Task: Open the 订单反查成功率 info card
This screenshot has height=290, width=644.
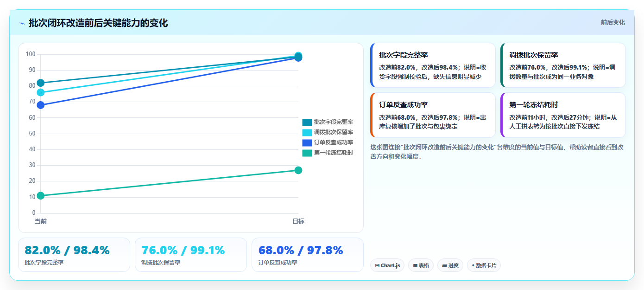Action: (x=433, y=115)
